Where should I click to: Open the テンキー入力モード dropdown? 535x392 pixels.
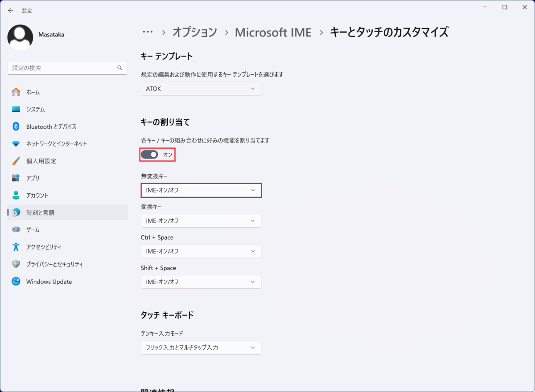tap(201, 347)
